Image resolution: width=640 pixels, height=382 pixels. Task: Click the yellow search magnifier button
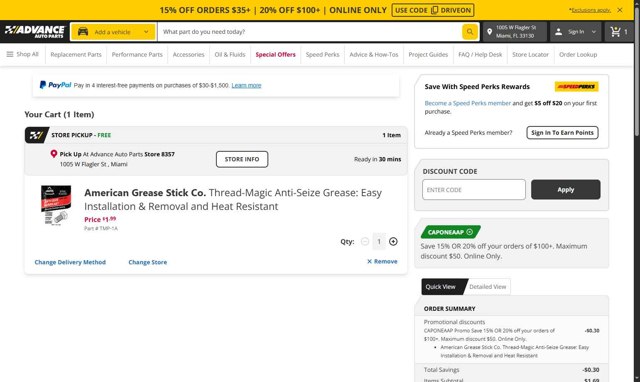coord(470,31)
